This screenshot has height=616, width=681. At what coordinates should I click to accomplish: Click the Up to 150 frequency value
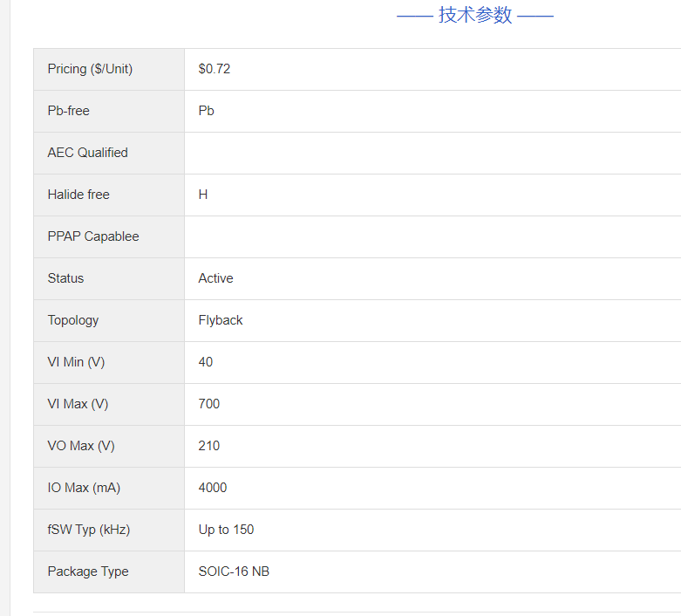tap(226, 530)
